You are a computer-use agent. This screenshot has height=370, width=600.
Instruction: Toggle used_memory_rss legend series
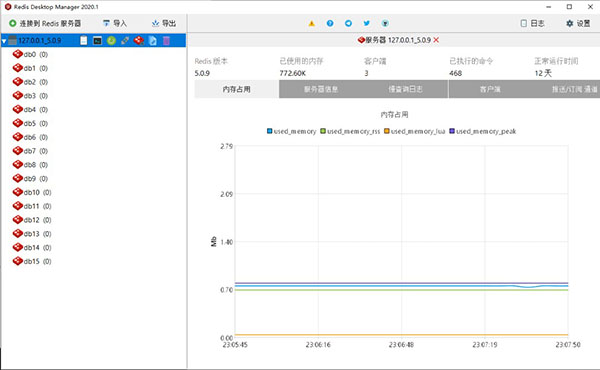click(x=350, y=131)
